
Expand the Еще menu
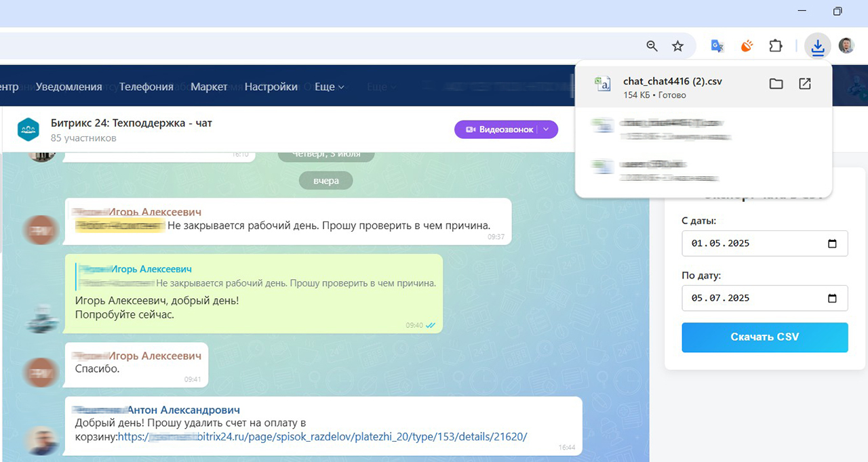coord(330,87)
